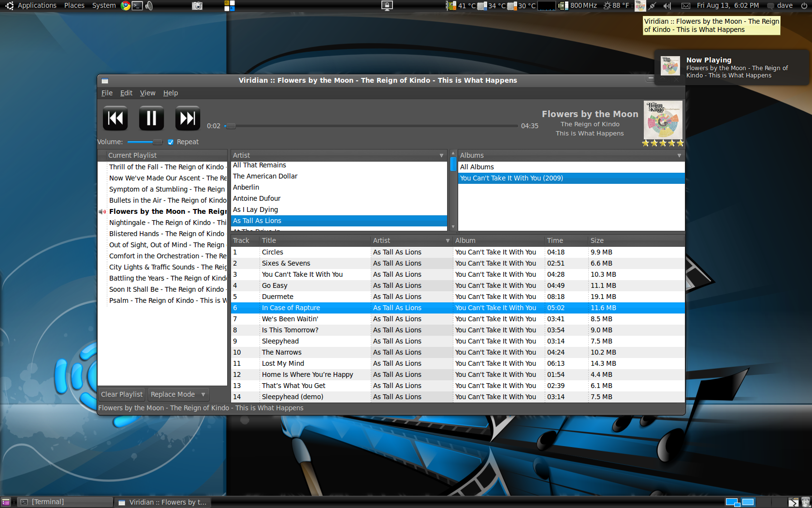Click the weather 88 °F indicator
Screen dimensions: 812x508
(616, 5)
